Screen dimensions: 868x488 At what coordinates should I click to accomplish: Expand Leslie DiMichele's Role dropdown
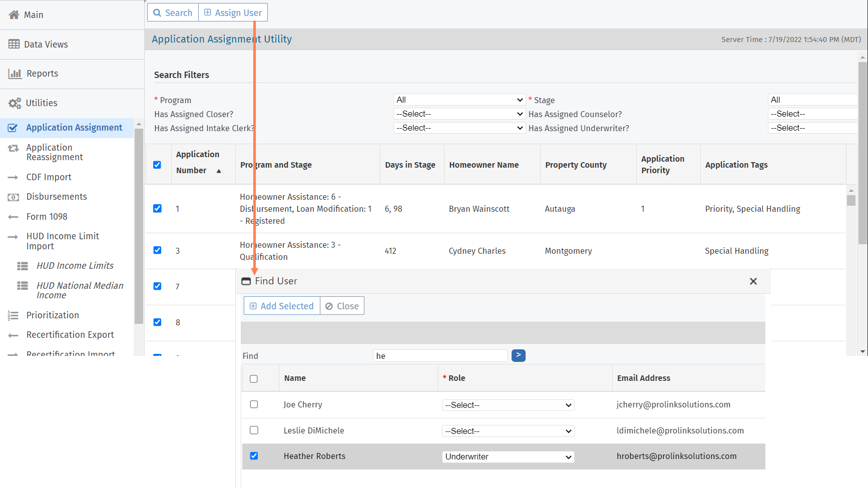[x=508, y=431]
